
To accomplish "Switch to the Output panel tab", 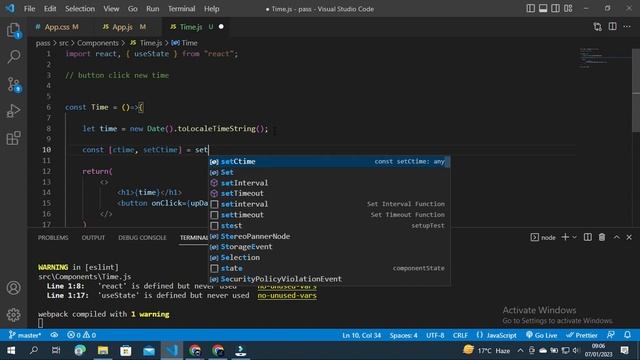I will click(x=93, y=238).
